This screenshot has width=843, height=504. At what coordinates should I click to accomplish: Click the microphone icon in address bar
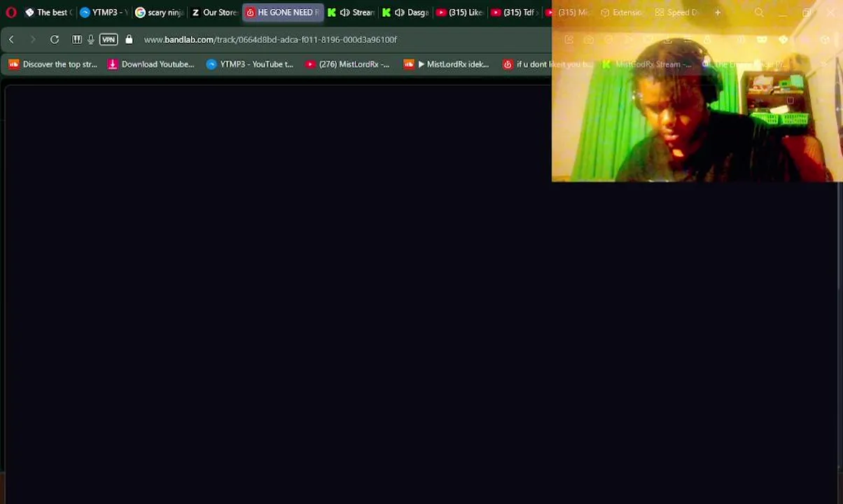pos(90,40)
